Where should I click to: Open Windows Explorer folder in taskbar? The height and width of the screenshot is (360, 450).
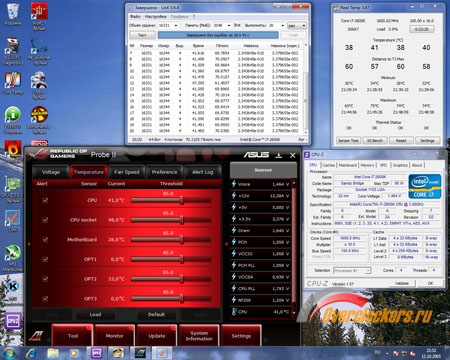53,353
